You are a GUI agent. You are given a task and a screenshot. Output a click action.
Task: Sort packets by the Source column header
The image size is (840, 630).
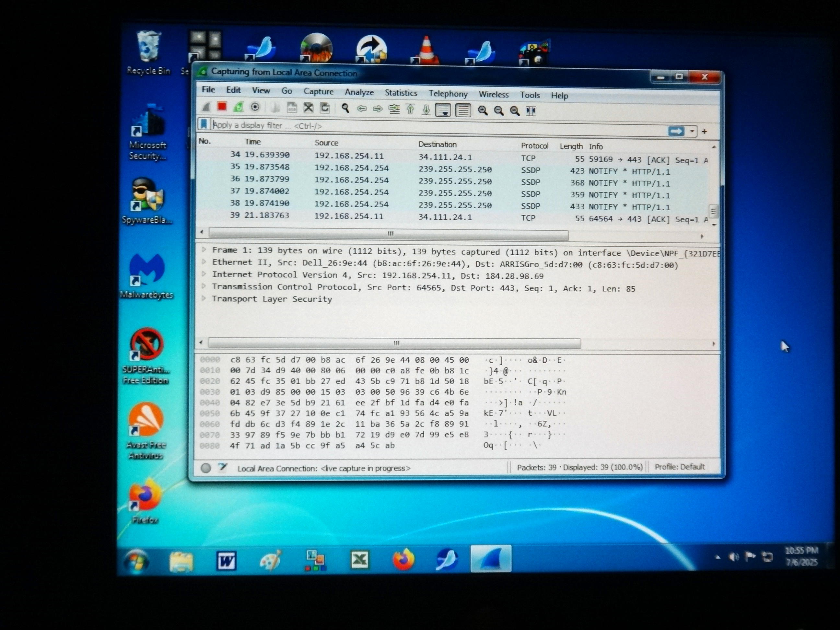326,143
